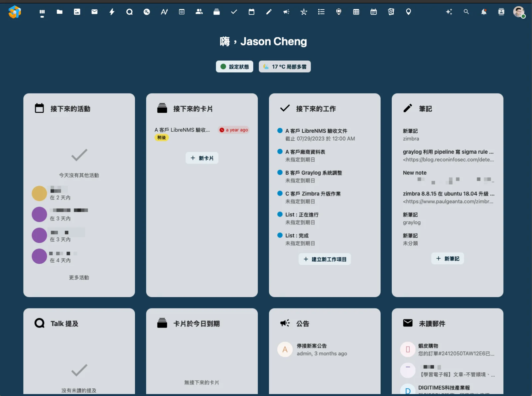Open the Assistant sparkle icon

449,12
